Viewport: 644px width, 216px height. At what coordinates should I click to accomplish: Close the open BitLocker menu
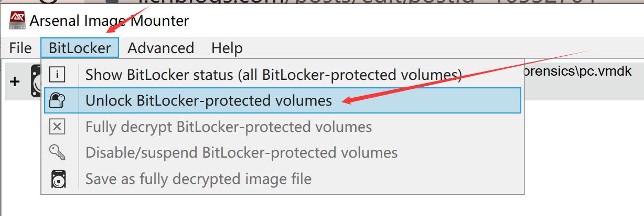tap(80, 48)
